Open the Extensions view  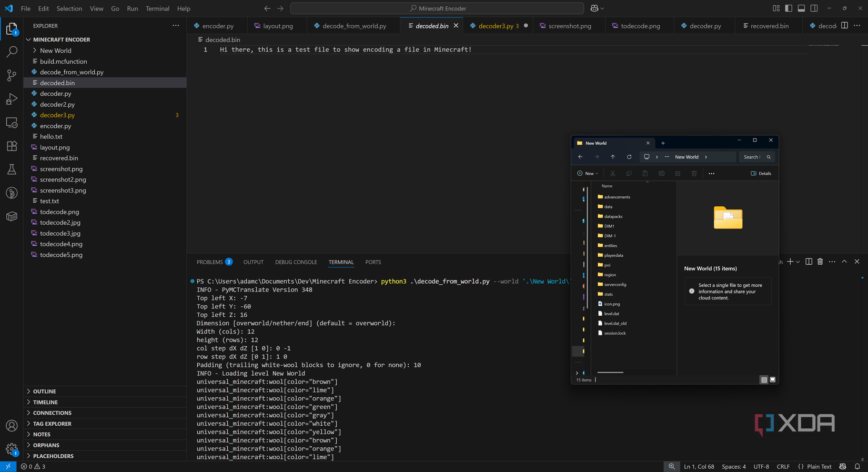(12, 146)
